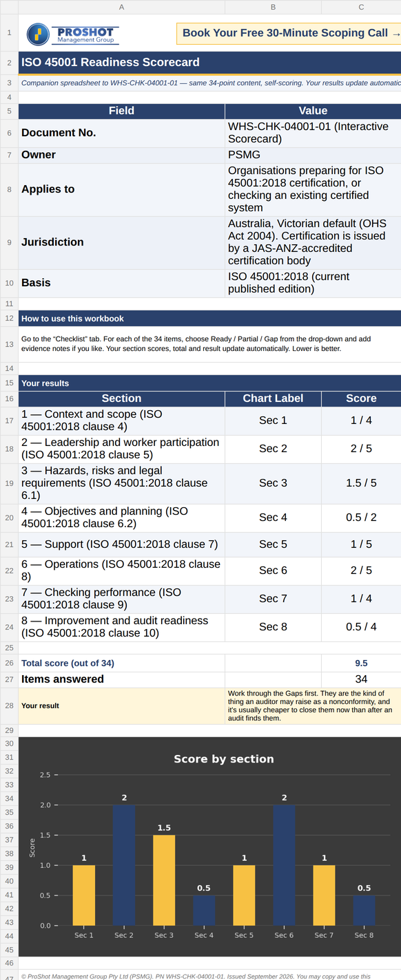Click the 8 — Improvement and audit readiness cell
The height and width of the screenshot is (980, 401).
point(121,627)
